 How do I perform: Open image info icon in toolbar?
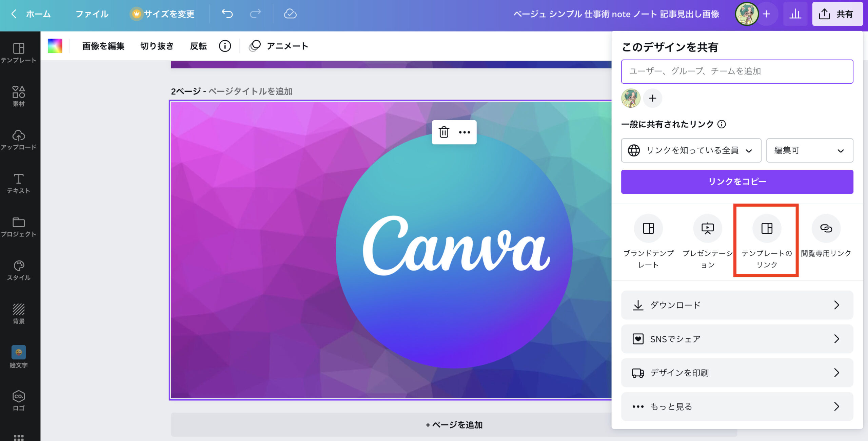(225, 46)
